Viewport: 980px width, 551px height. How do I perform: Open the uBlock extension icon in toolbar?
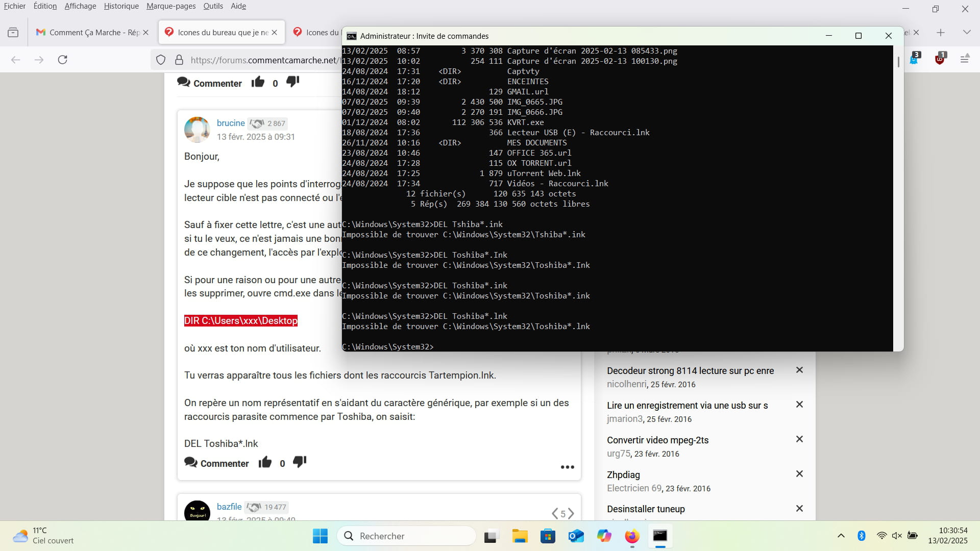click(x=940, y=59)
